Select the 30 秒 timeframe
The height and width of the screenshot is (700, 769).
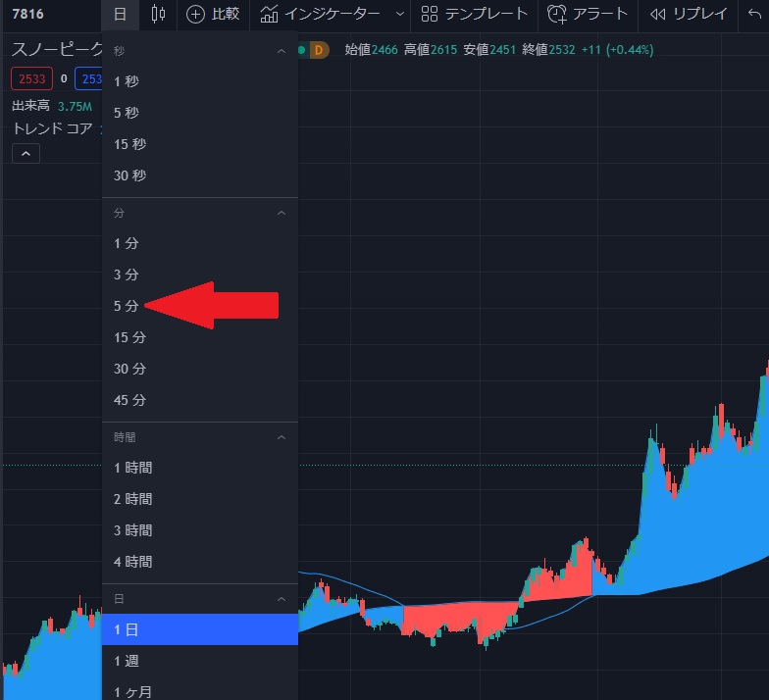click(x=200, y=175)
